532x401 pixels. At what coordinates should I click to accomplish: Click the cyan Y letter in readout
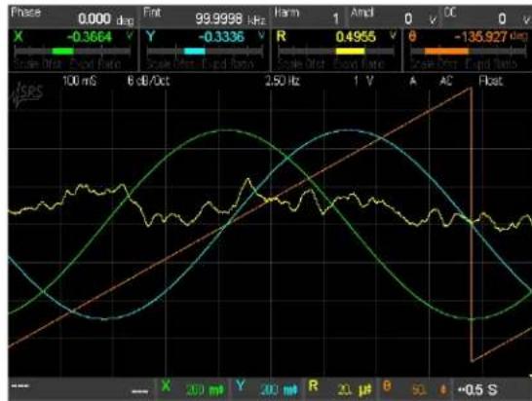(x=151, y=36)
